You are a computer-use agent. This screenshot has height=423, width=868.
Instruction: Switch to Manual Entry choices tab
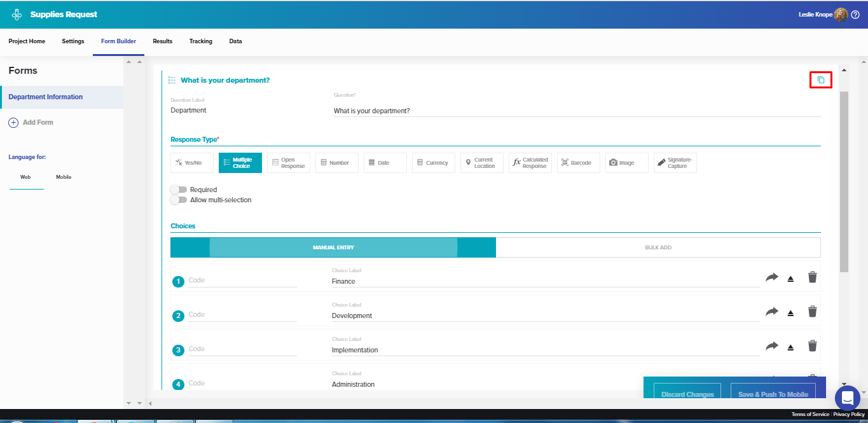333,247
